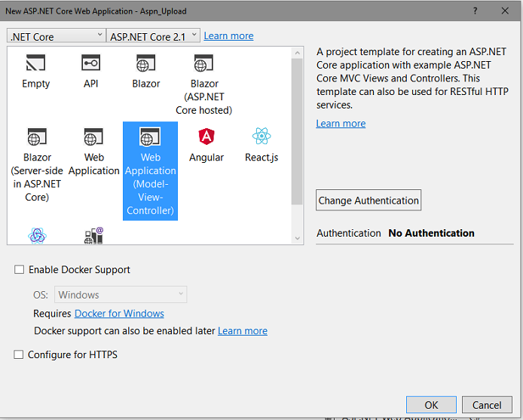Open the OS Windows dropdown
This screenshot has width=523, height=420.
pyautogui.click(x=121, y=295)
